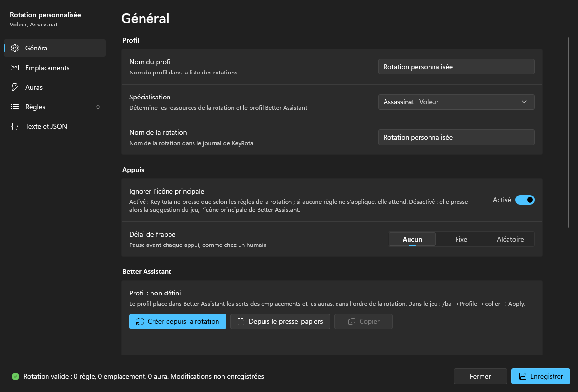The width and height of the screenshot is (578, 392).
Task: Click the refresh icon on Créer depuis la rotation
Action: point(140,321)
